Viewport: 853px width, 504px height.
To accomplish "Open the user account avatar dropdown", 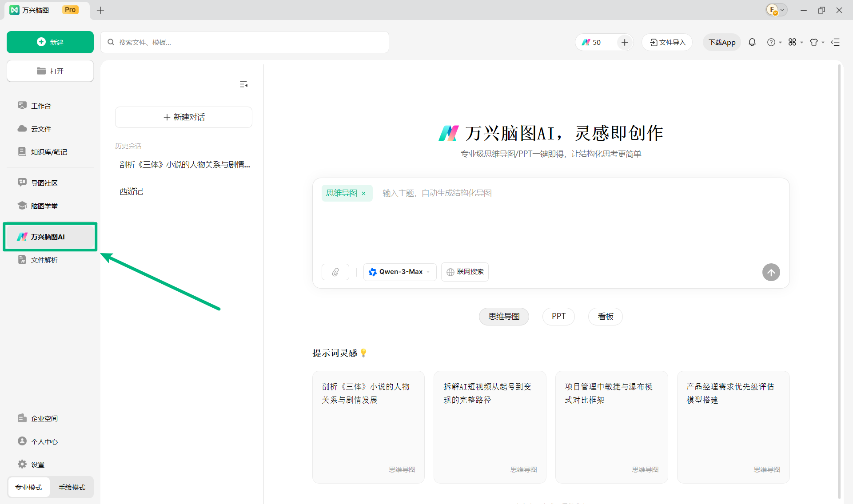I will (777, 10).
